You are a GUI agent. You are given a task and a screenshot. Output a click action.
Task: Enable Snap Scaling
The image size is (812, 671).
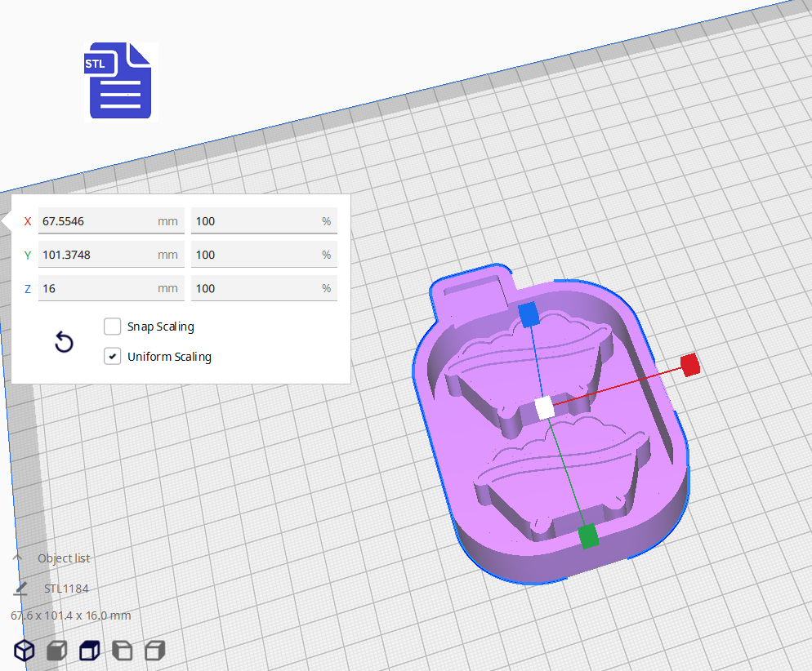[x=112, y=327]
